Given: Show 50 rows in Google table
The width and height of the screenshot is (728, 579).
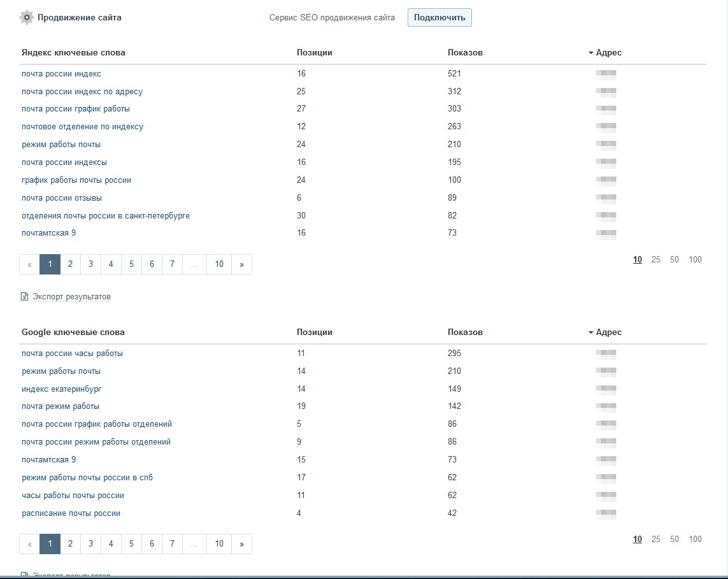Looking at the screenshot, I should coord(674,540).
